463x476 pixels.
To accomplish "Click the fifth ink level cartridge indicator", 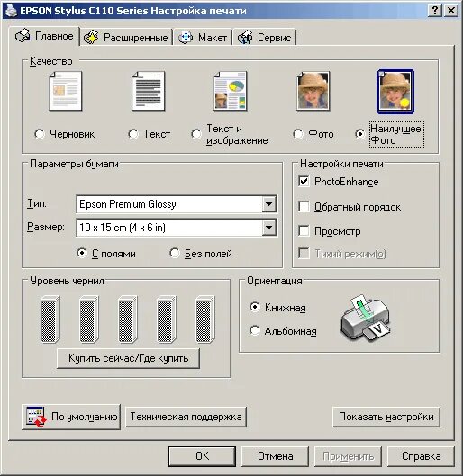I will point(205,319).
